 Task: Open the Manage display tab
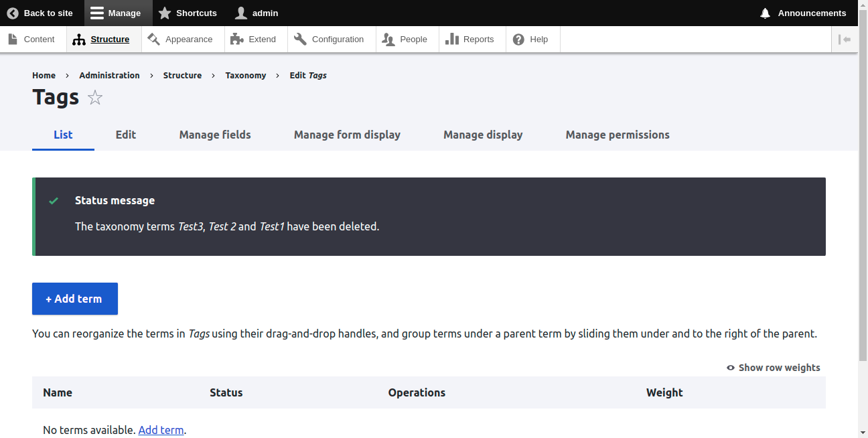coord(483,135)
